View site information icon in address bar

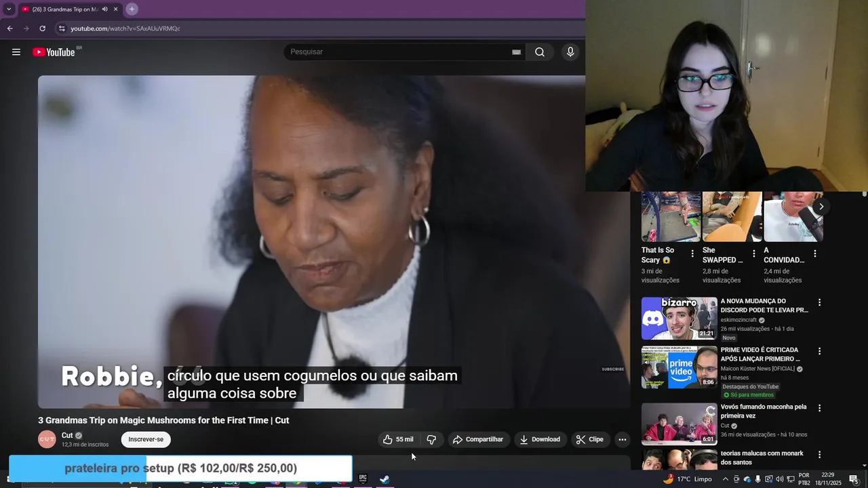[62, 28]
